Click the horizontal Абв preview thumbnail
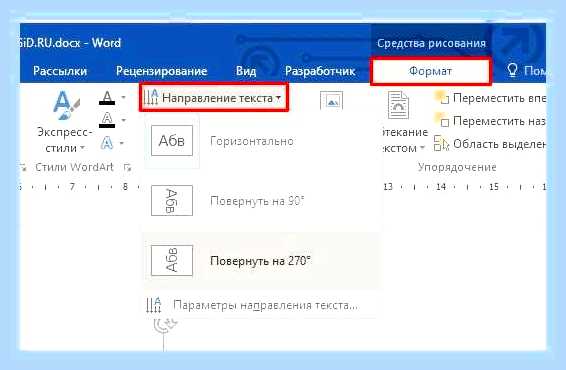This screenshot has height=370, width=566. [x=172, y=141]
